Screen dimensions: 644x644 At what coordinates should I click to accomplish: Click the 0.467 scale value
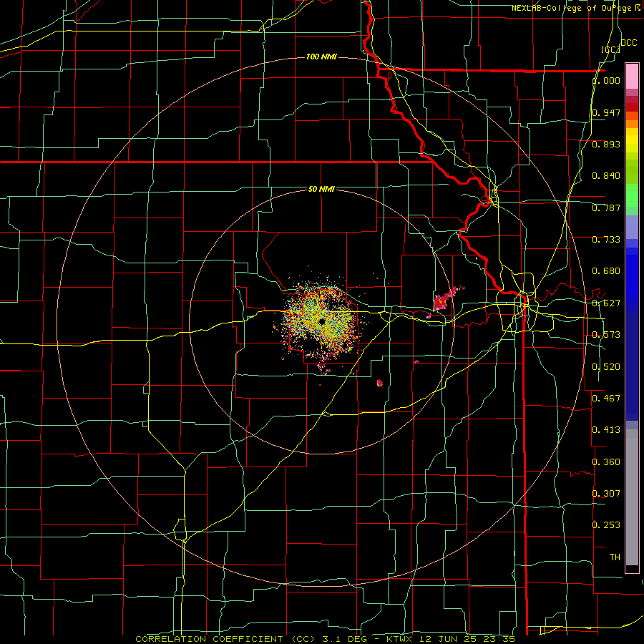pos(606,398)
